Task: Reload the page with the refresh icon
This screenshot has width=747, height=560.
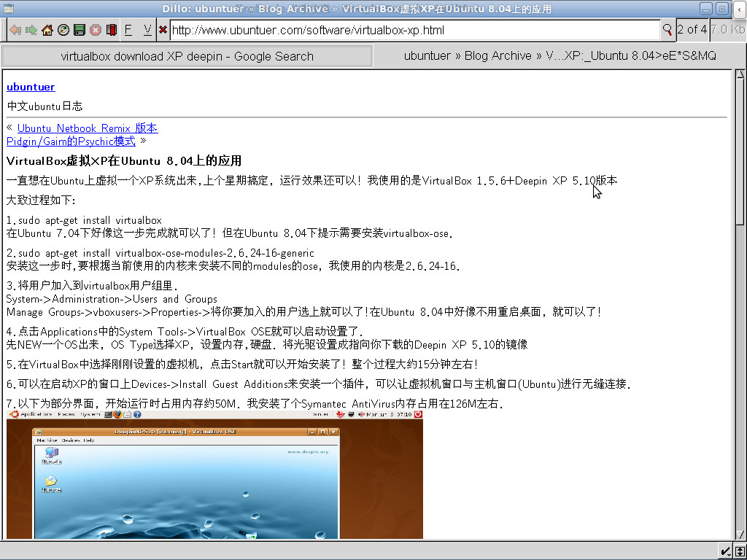Action: (x=63, y=30)
